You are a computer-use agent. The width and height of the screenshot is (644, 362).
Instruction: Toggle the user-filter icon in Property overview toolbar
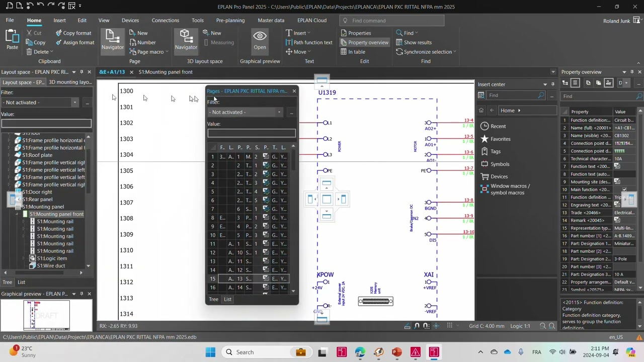(x=609, y=83)
